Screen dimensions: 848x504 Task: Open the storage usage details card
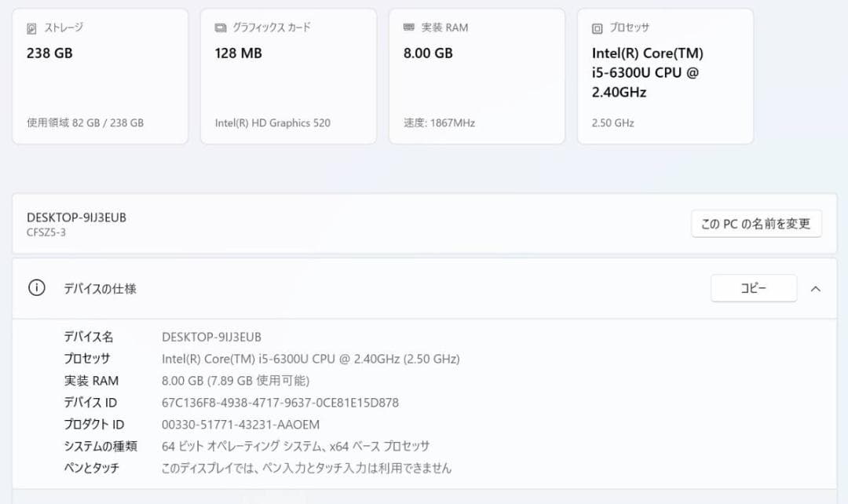[x=101, y=75]
